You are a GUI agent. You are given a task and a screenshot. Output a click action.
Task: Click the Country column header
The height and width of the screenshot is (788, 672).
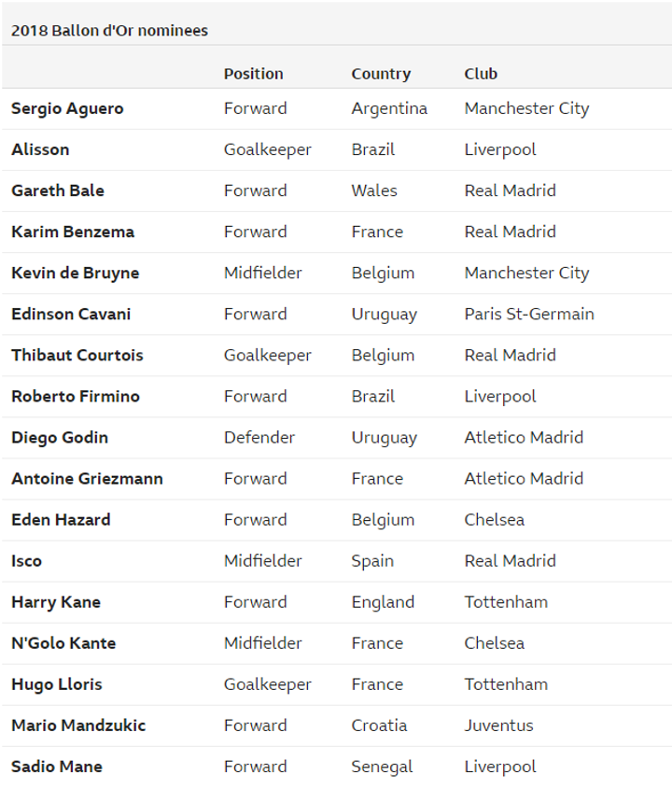380,74
